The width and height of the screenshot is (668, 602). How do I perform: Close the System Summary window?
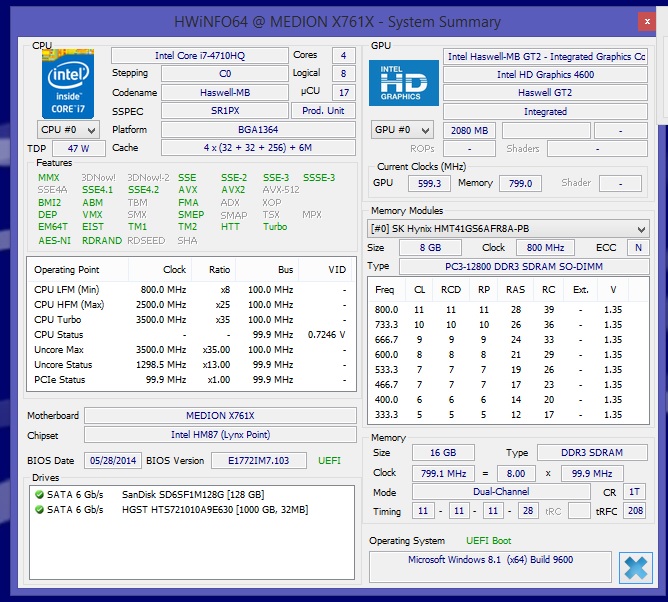coord(647,21)
